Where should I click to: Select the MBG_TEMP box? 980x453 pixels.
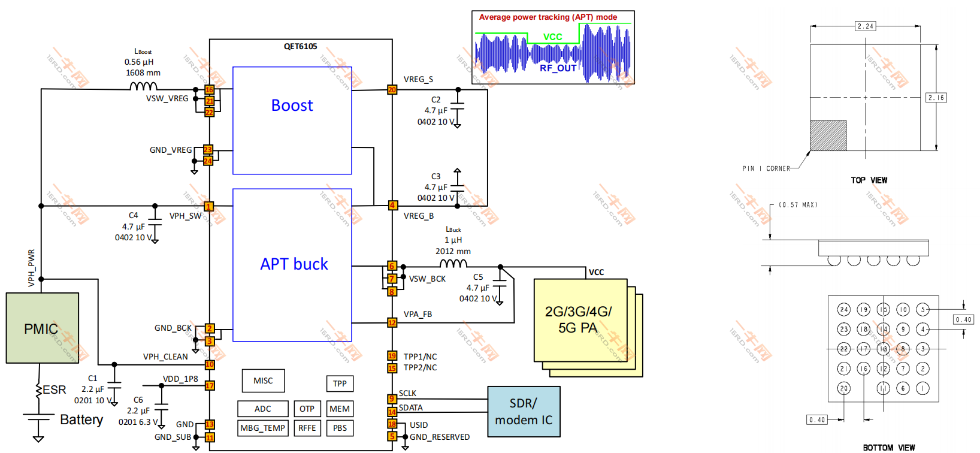point(262,428)
